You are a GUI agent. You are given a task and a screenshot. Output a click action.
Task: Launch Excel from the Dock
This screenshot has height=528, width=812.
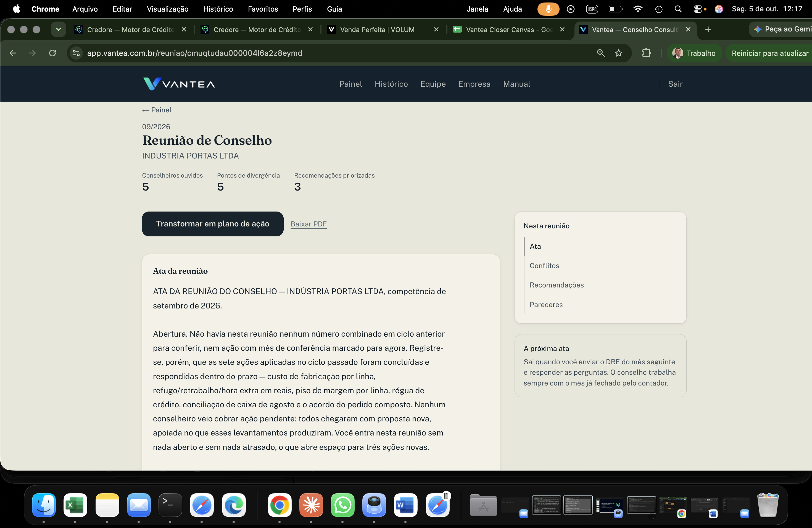coord(75,505)
